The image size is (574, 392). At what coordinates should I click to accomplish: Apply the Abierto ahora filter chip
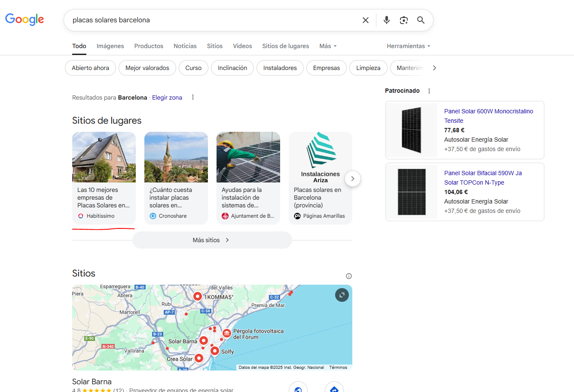pyautogui.click(x=90, y=68)
